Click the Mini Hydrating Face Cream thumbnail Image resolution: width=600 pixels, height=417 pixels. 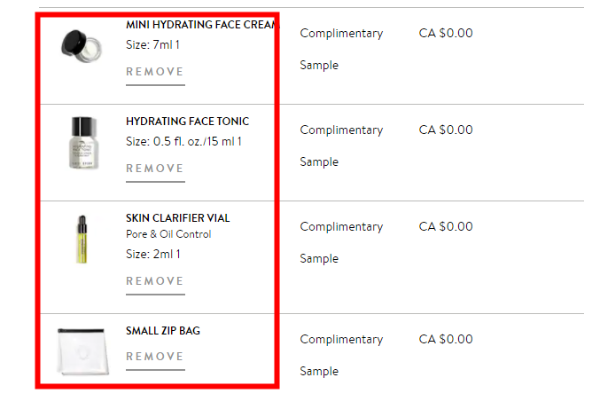click(79, 43)
